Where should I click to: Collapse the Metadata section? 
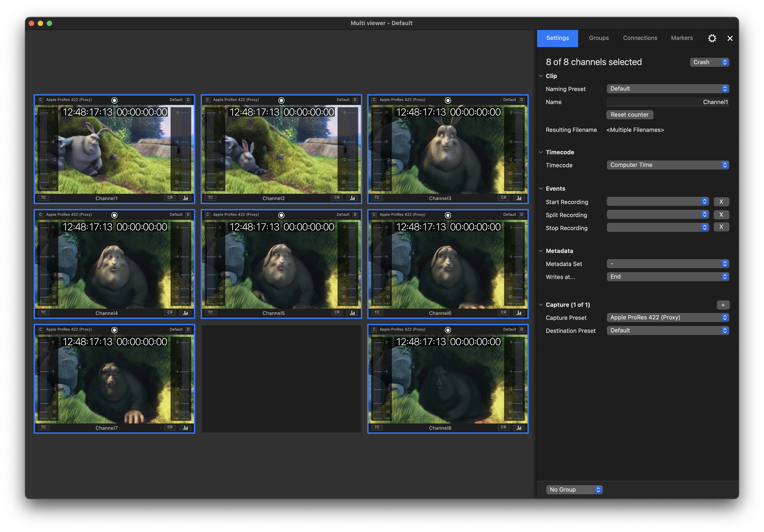[541, 251]
